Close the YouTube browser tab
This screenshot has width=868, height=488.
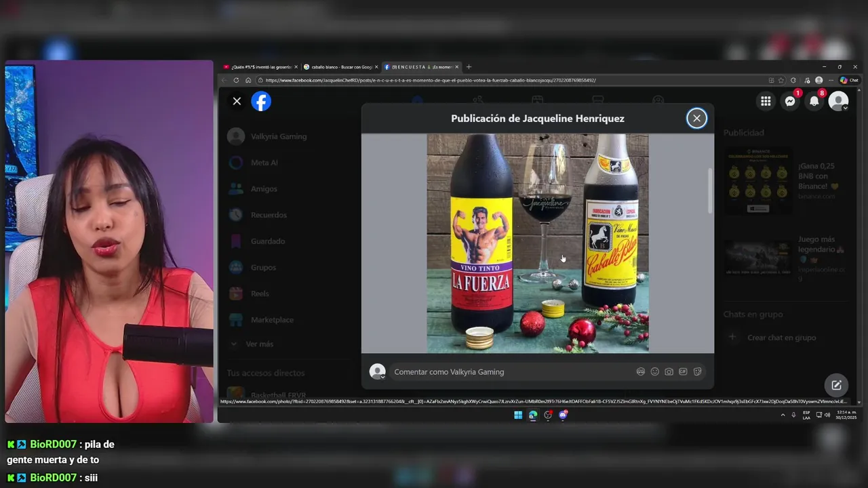296,67
